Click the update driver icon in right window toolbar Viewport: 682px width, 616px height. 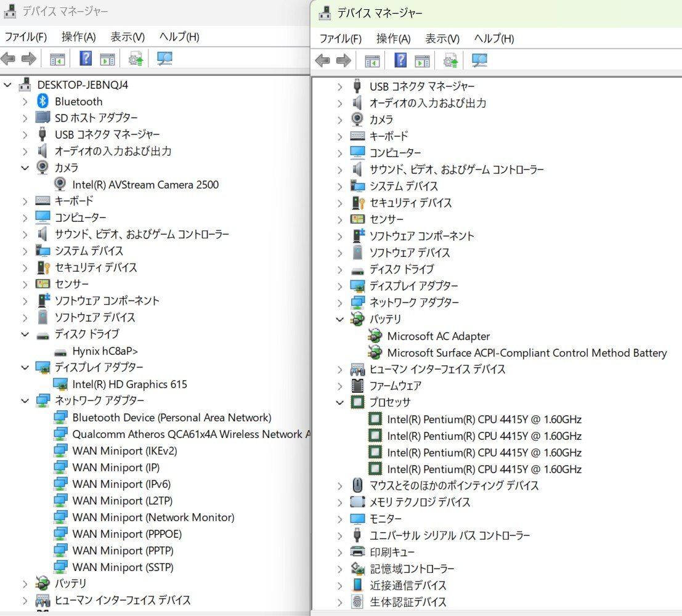click(x=450, y=60)
